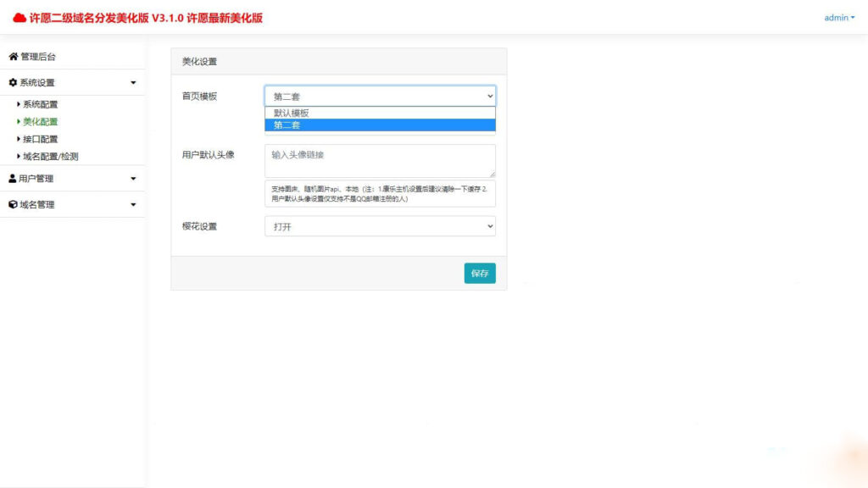868x488 pixels.
Task: Click the gear icon beside 系统设置
Action: pos(15,82)
